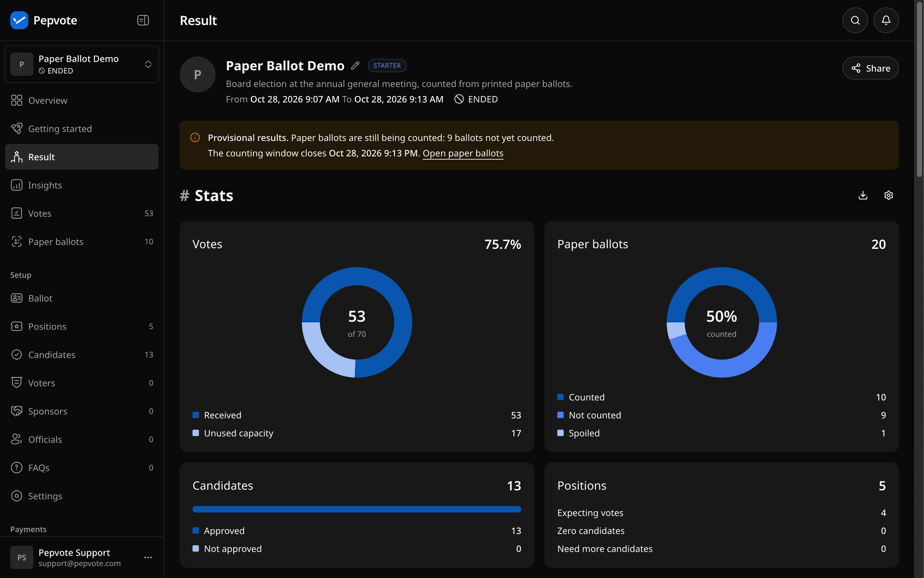The height and width of the screenshot is (578, 924).
Task: Open Pepvote Support options ellipsis
Action: (148, 557)
